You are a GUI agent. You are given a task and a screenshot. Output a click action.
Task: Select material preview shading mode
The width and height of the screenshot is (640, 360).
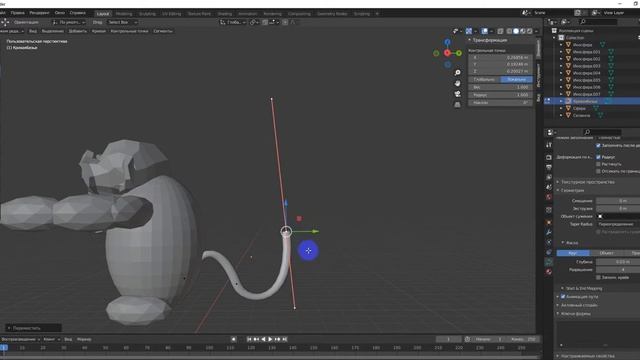coord(523,31)
